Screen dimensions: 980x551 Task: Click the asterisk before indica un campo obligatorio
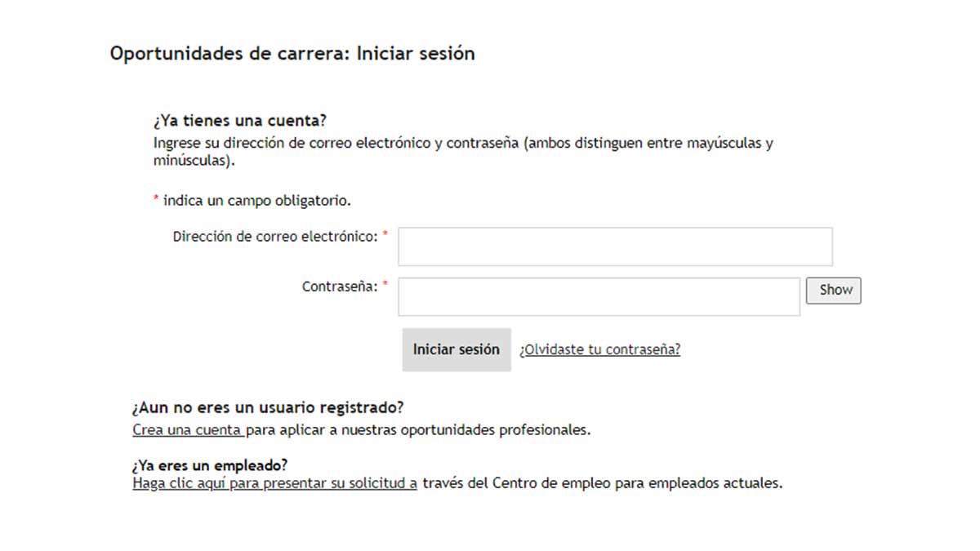click(156, 199)
